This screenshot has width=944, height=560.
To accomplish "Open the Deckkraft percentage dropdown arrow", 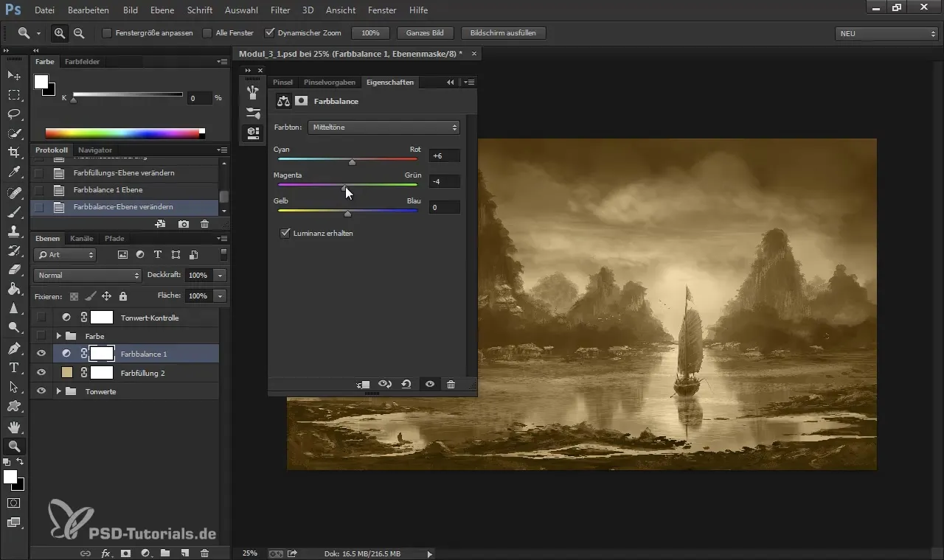I will (x=220, y=275).
